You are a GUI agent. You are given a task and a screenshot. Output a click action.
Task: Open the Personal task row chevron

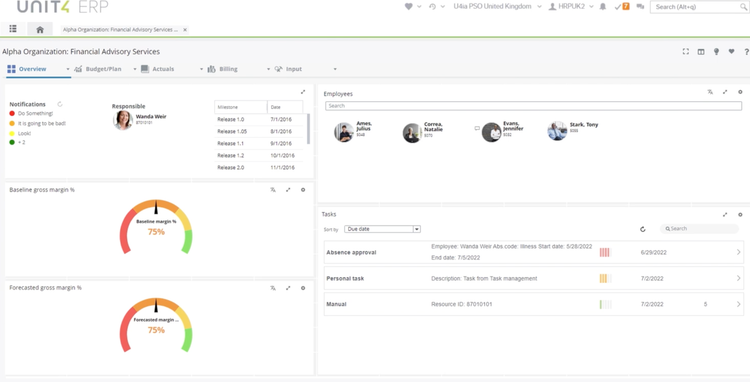739,278
